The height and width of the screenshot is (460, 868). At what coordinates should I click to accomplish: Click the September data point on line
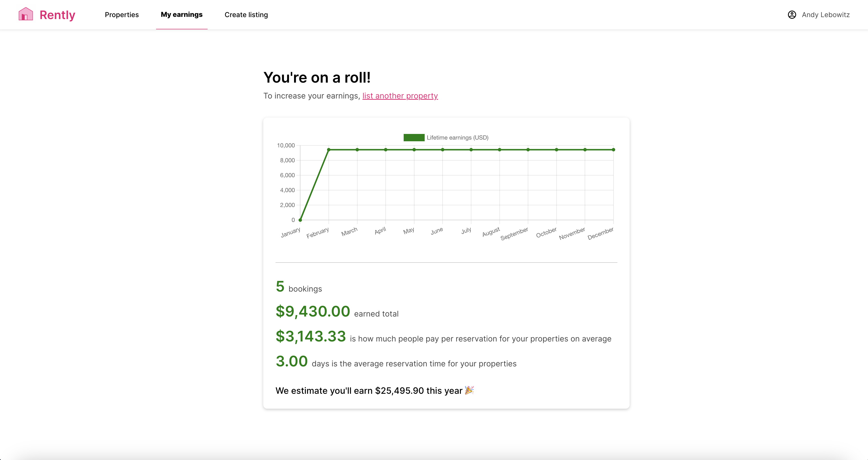[x=528, y=150]
